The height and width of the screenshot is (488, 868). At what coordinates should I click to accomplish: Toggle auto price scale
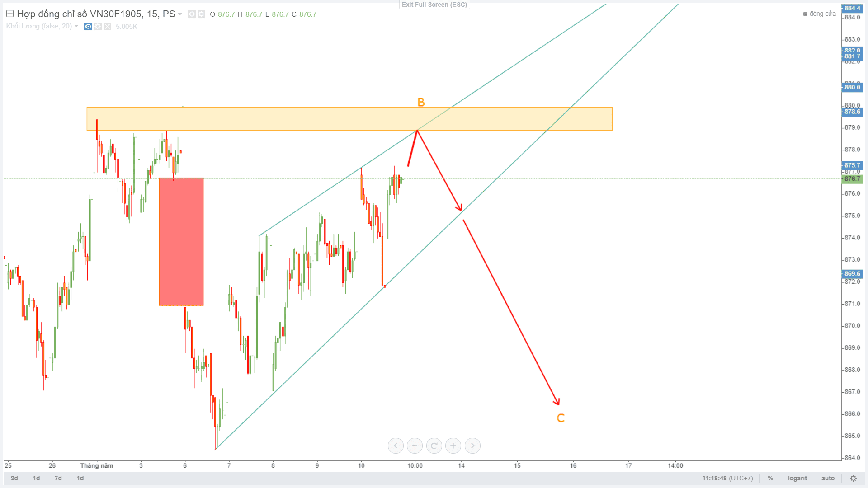[x=828, y=478]
